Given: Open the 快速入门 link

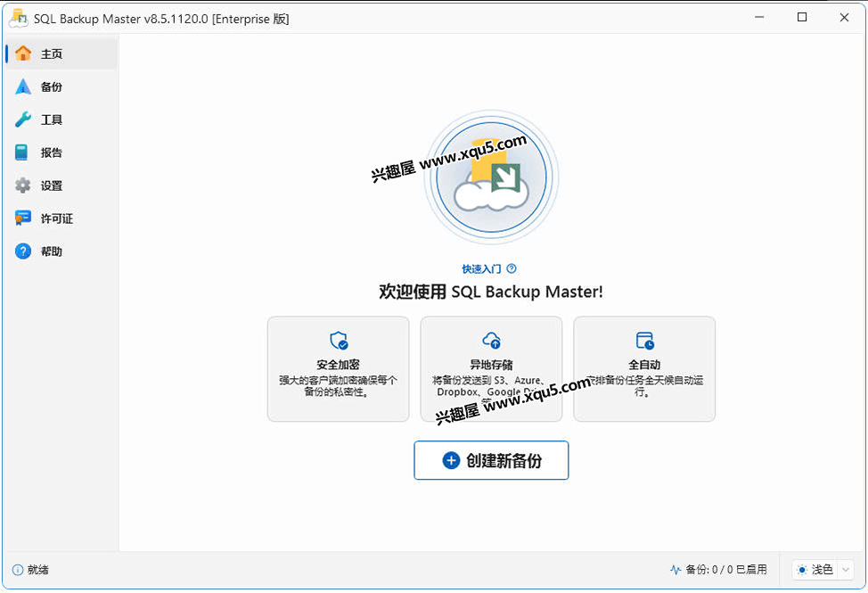Looking at the screenshot, I should (x=481, y=268).
